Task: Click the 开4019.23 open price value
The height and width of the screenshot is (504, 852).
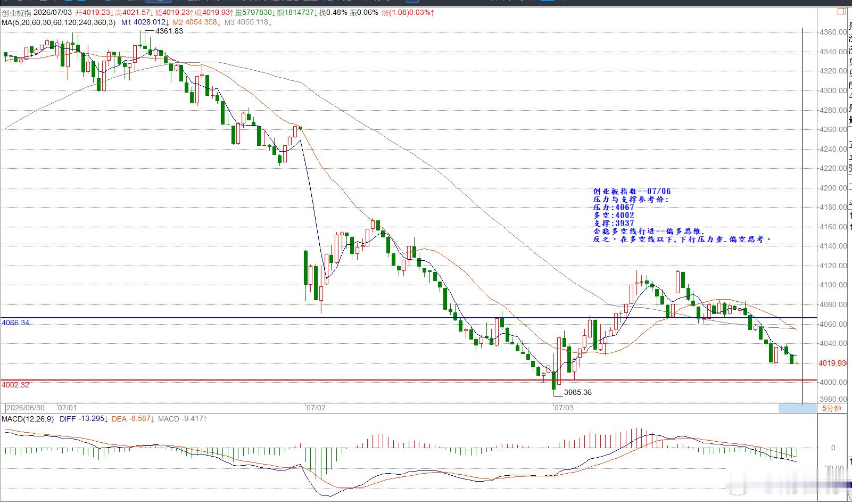Action: click(95, 13)
